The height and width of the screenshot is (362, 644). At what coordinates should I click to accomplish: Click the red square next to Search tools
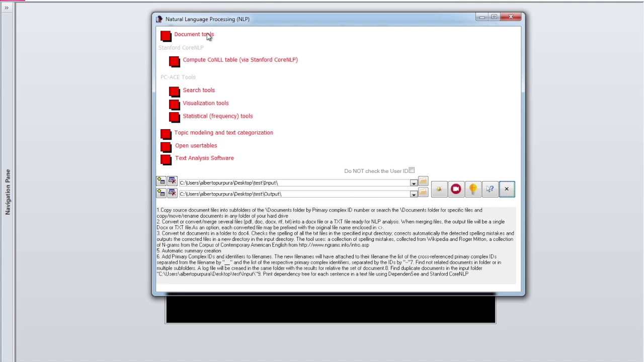click(x=174, y=92)
